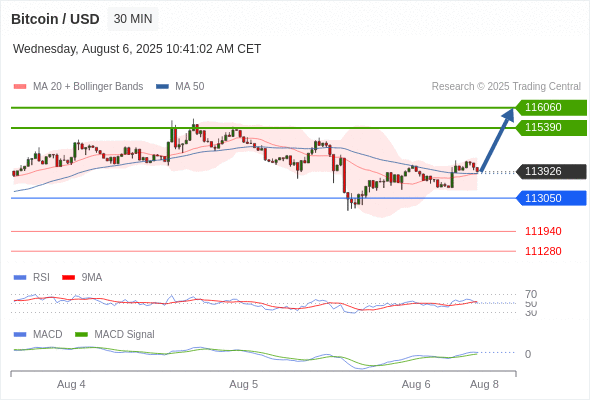Viewport: 590px width, 400px height.
Task: Click the MA 50 blue legend swatch
Action: tap(162, 87)
